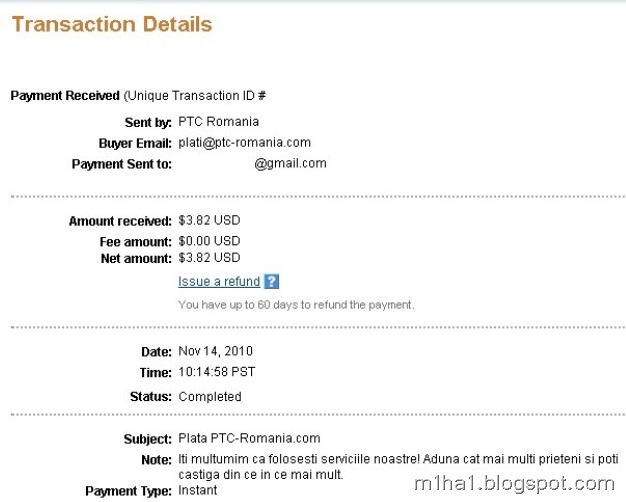Click the $0.00 USD fee amount
This screenshot has height=502, width=626.
[x=209, y=241]
